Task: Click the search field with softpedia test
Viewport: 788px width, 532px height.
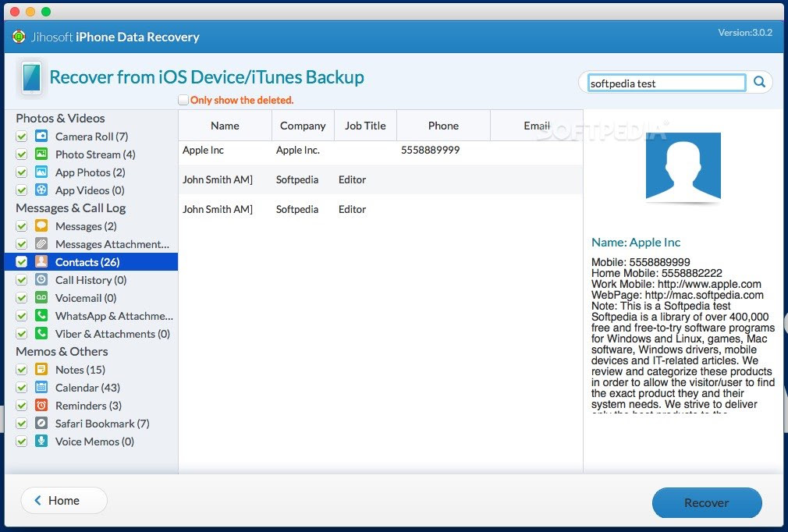Action: [666, 83]
